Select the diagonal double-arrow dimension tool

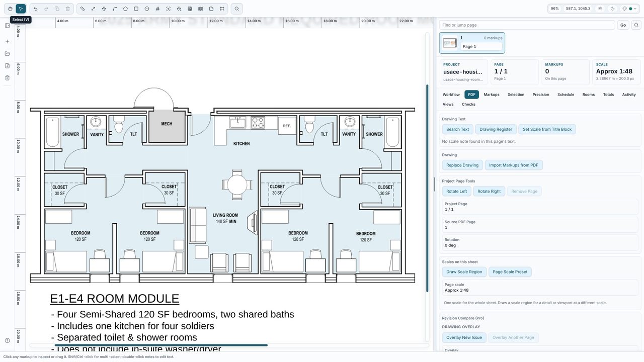point(93,9)
